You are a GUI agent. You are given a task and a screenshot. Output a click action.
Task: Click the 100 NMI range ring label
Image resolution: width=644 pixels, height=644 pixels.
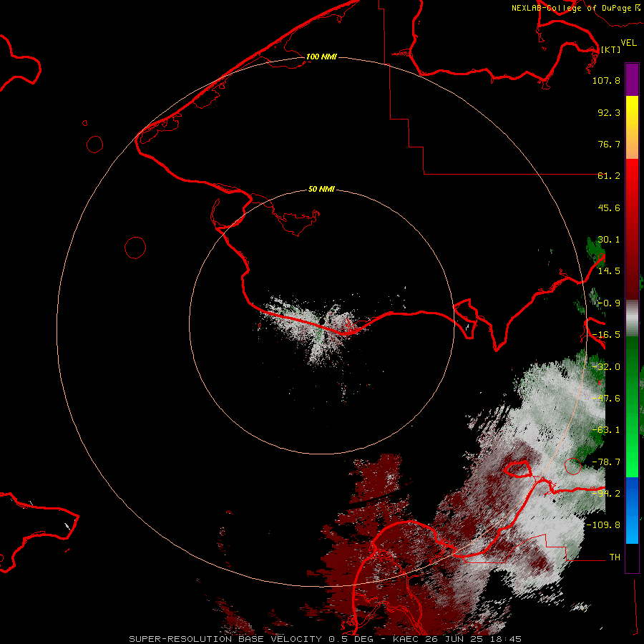pyautogui.click(x=321, y=57)
